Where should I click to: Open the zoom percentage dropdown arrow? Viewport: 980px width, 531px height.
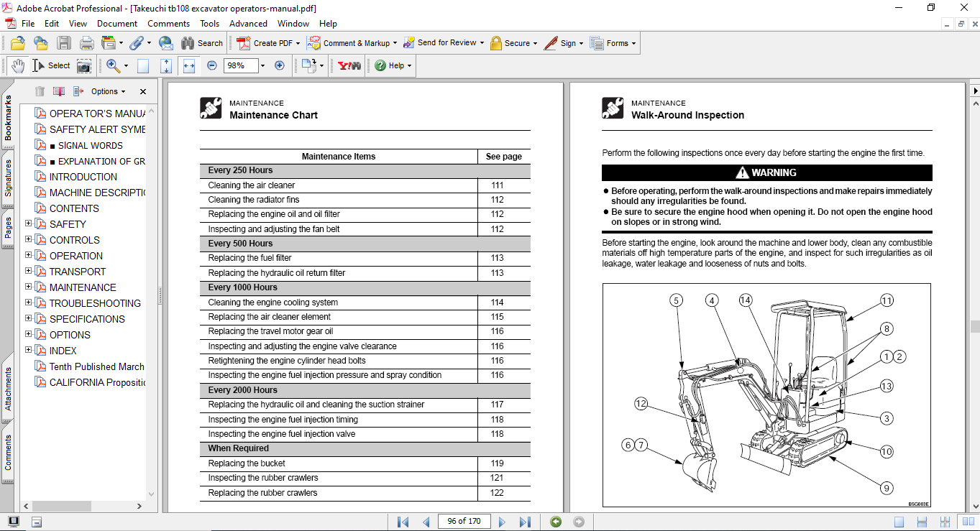click(262, 65)
